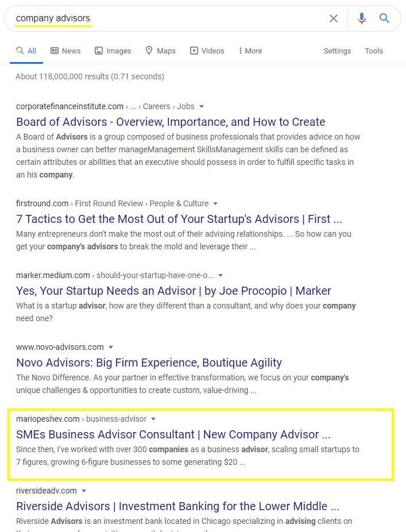Expand novo-advisors.com result dropdown arrow

click(111, 347)
